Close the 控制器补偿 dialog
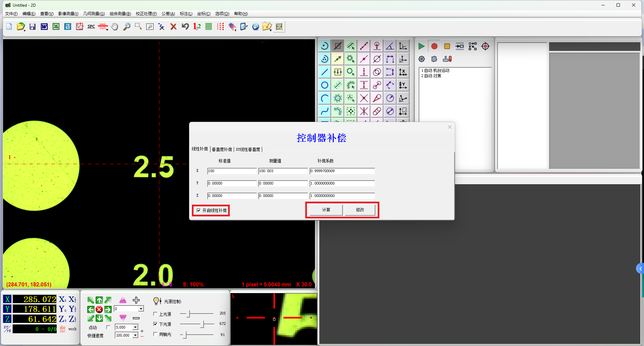The width and height of the screenshot is (644, 346). [450, 127]
